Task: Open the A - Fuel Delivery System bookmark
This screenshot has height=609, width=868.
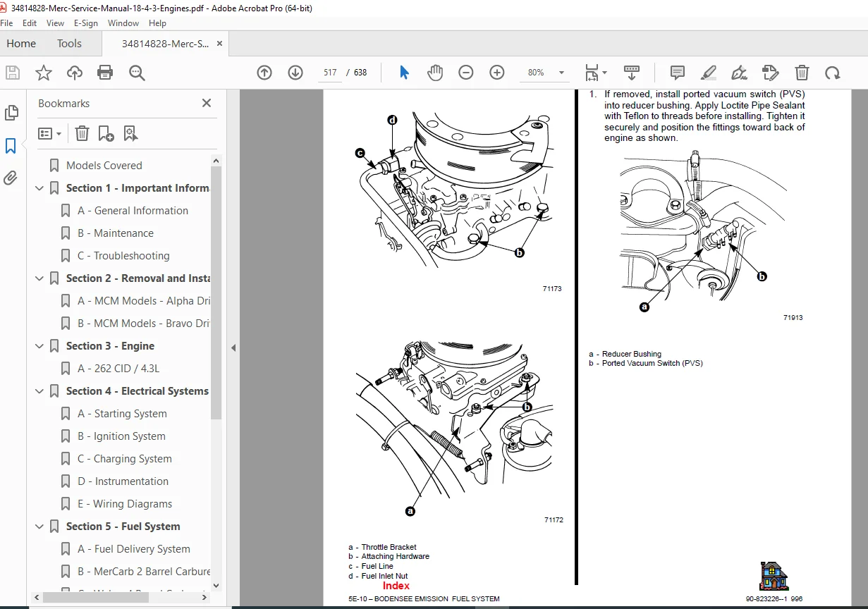Action: click(x=134, y=549)
